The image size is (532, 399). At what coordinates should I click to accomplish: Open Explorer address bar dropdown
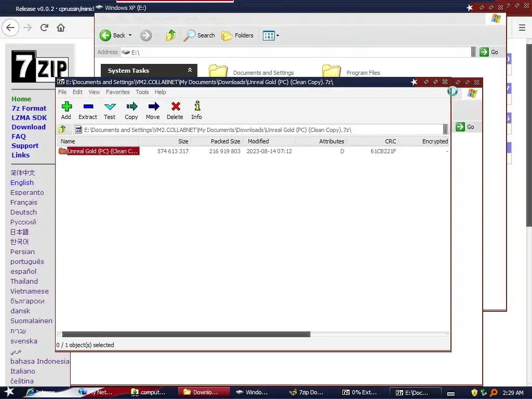click(x=473, y=52)
